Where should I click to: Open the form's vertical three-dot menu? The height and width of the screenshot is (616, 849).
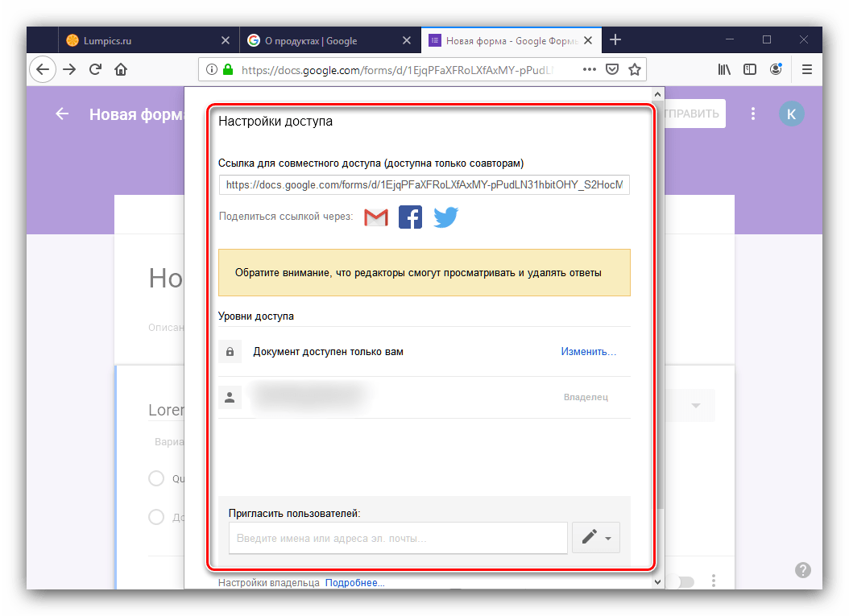[752, 114]
